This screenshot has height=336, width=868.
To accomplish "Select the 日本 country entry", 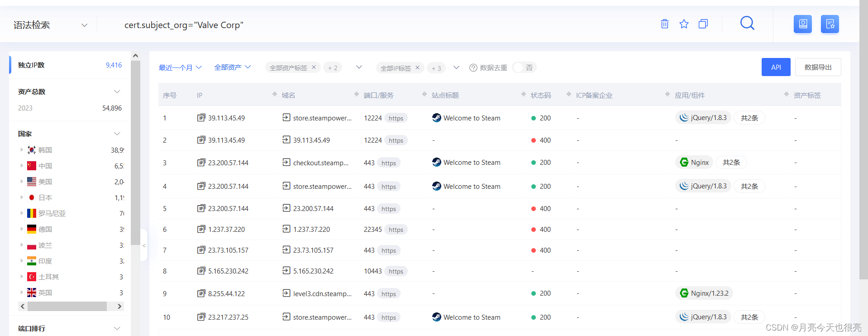I will tap(45, 197).
